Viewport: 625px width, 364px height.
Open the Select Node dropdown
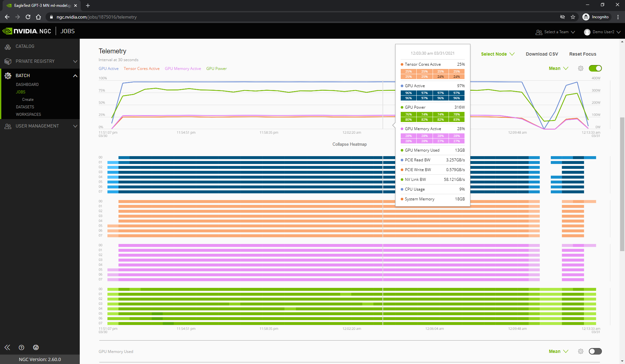point(497,54)
